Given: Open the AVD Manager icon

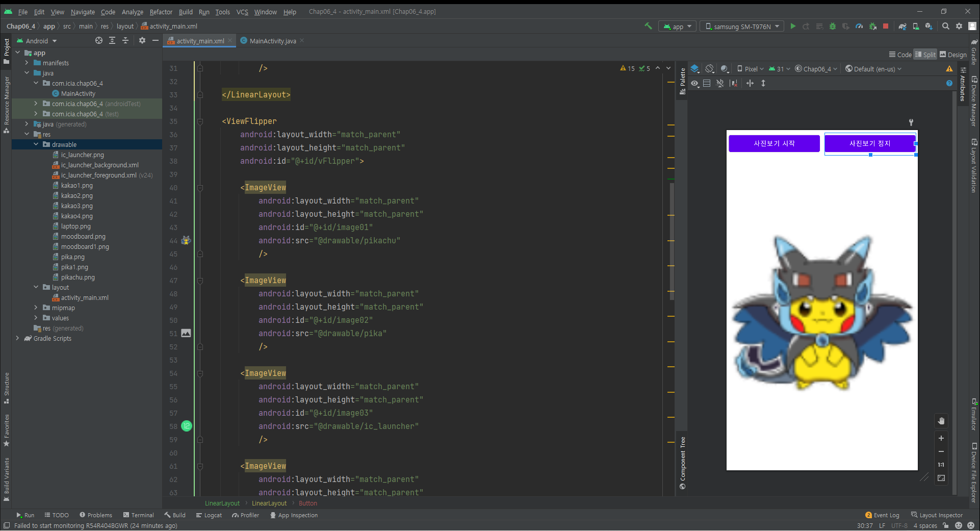Looking at the screenshot, I should pos(916,26).
